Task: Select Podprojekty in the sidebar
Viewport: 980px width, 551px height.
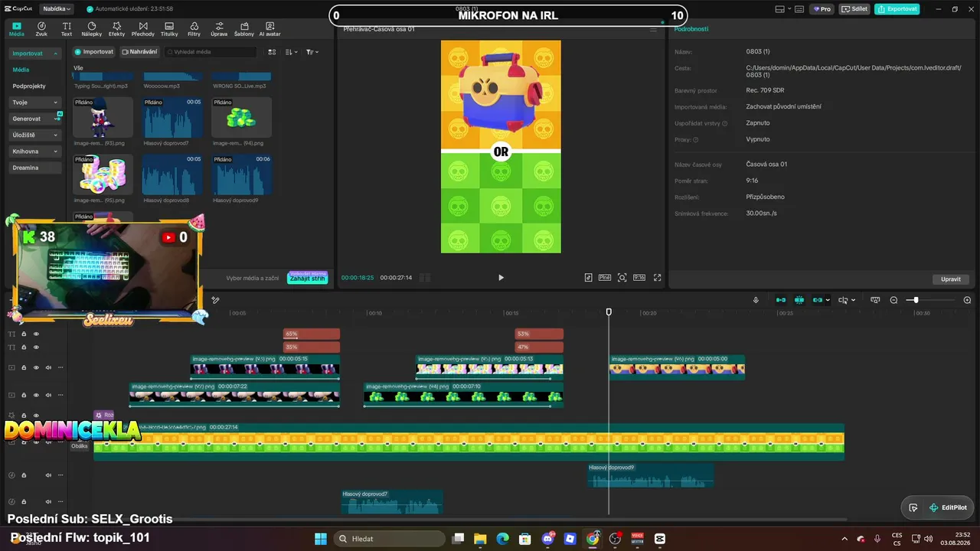Action: [x=29, y=86]
